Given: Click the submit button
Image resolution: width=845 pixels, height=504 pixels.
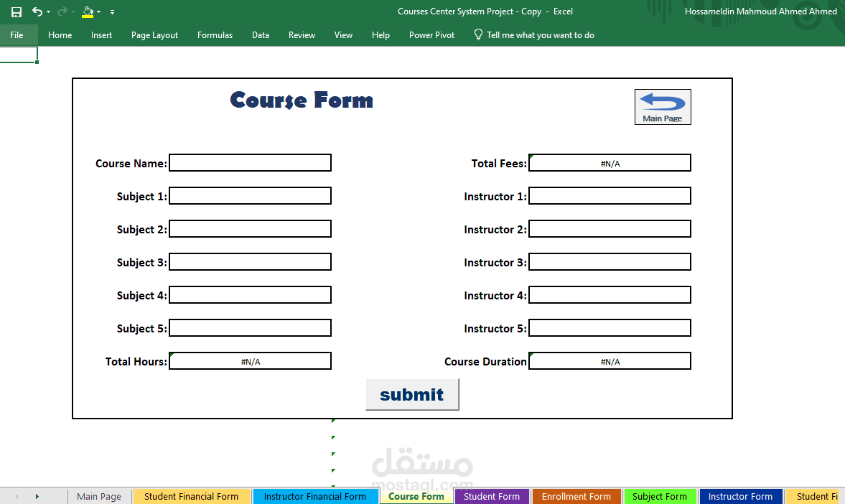Looking at the screenshot, I should [x=412, y=394].
